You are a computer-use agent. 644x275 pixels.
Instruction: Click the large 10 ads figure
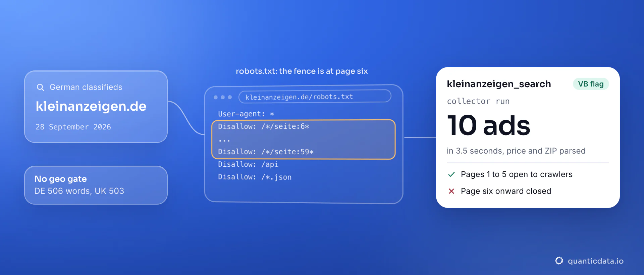(489, 125)
